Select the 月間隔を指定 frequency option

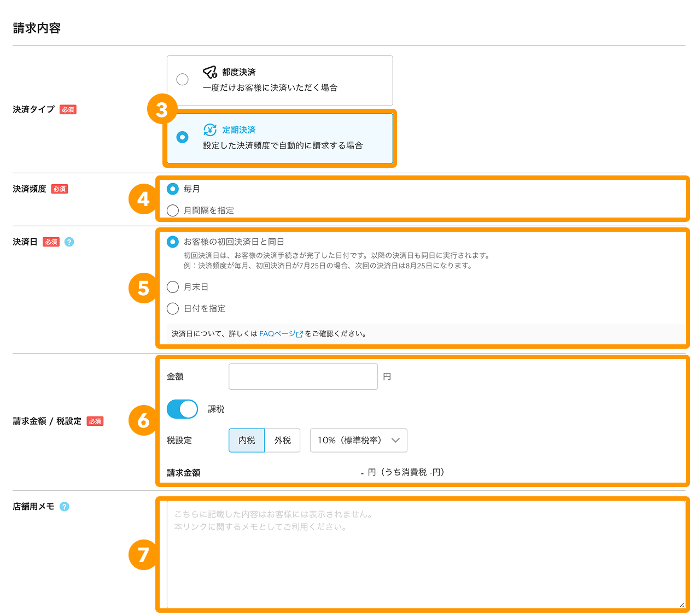173,210
